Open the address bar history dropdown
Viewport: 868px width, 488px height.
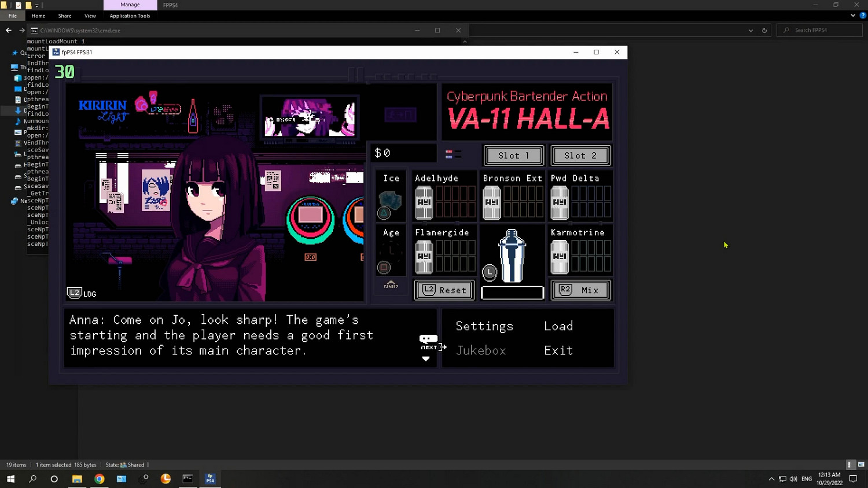click(751, 31)
